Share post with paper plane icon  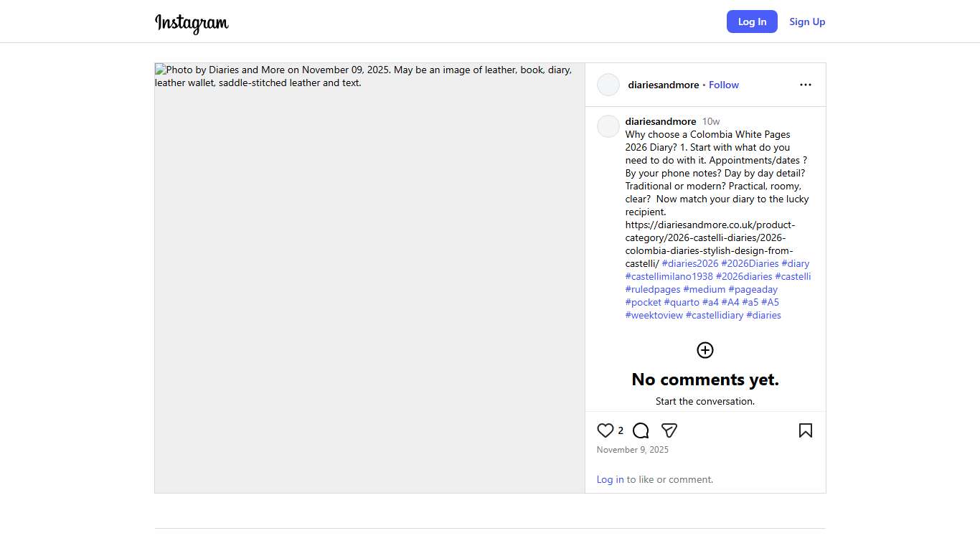click(669, 430)
